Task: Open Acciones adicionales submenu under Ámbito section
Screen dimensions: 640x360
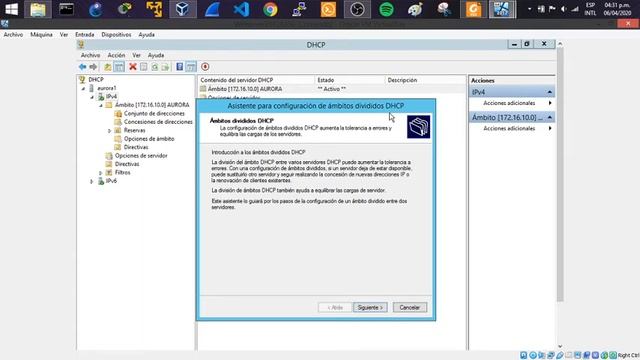Action: 512,129
